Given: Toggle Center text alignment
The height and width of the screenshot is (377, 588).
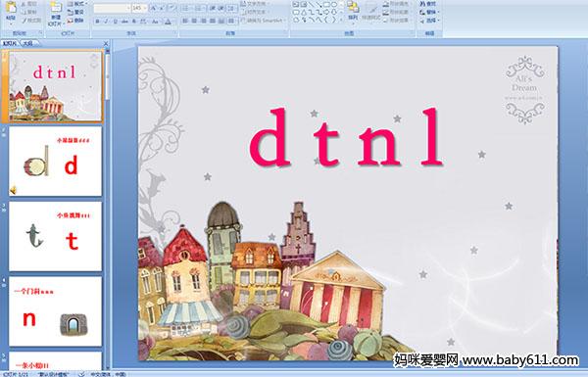Looking at the screenshot, I should click(194, 21).
